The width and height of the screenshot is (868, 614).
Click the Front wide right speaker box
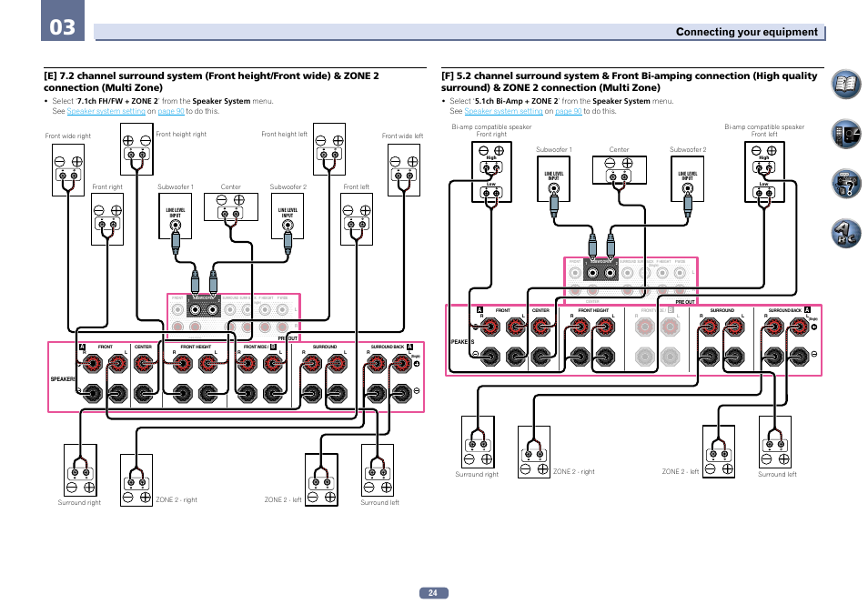tap(68, 170)
